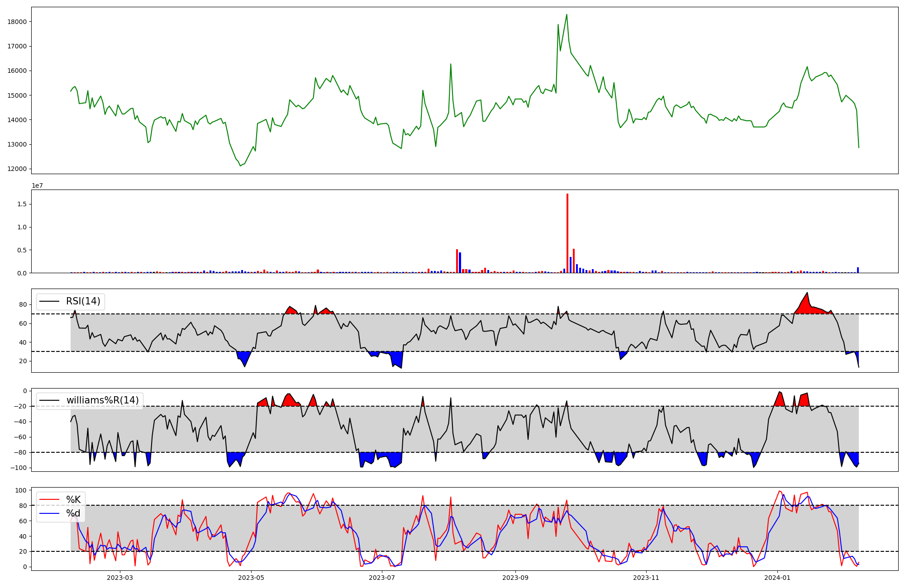905x588 pixels.
Task: Click the 12000 price axis label
Action: (17, 169)
